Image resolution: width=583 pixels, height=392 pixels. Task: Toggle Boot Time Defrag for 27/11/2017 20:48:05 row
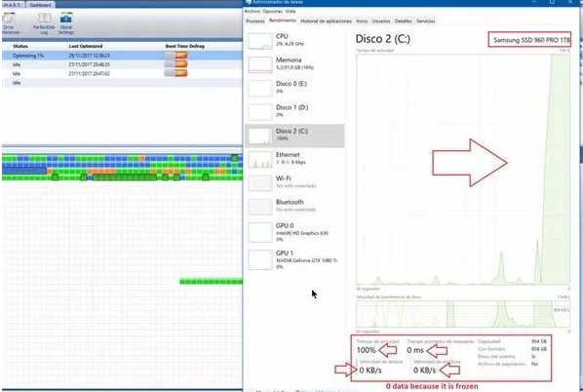[175, 64]
